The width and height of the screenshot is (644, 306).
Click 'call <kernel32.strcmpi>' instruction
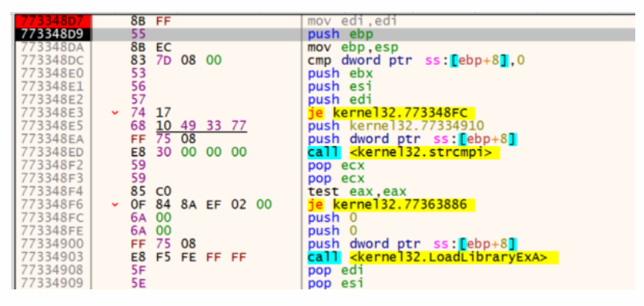click(x=404, y=152)
